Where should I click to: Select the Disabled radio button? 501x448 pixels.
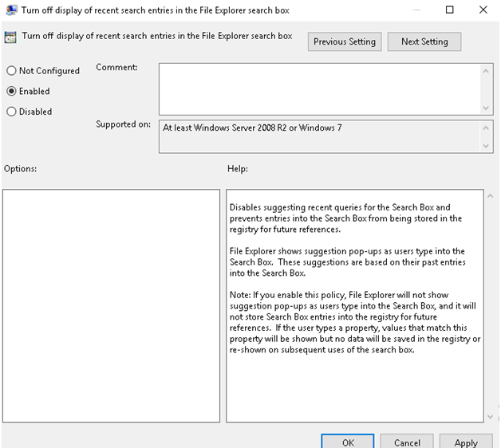[11, 112]
